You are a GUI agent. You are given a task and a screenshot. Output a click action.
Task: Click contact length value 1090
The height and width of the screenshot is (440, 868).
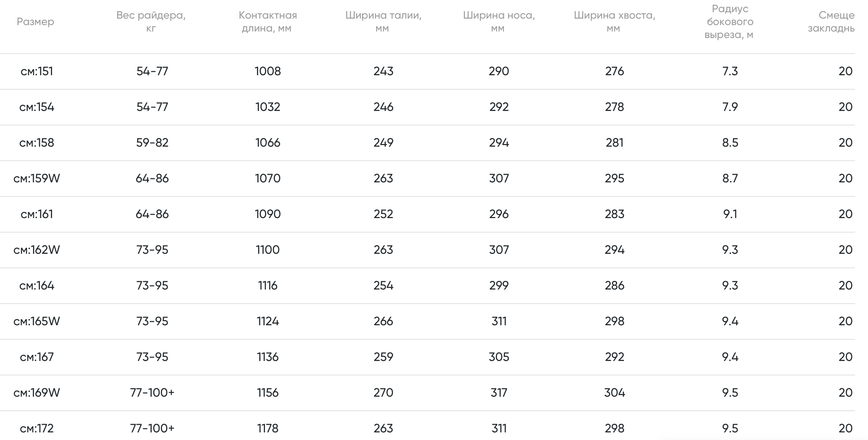[268, 214]
